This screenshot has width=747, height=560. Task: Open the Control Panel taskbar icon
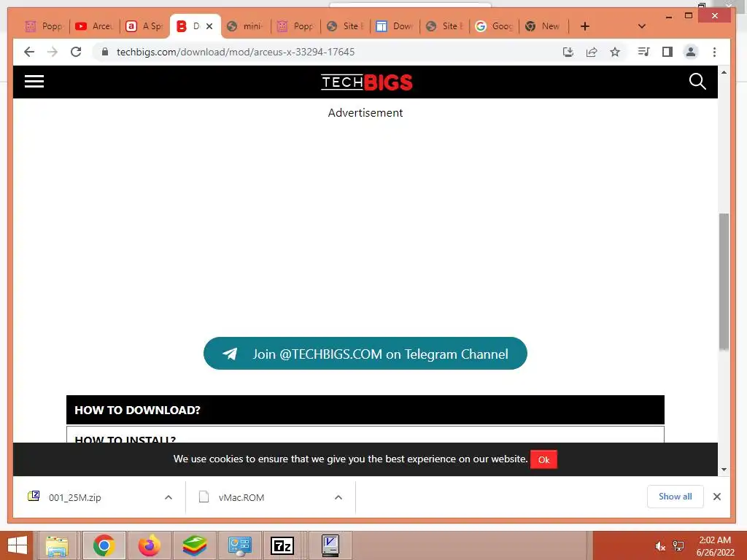click(239, 545)
